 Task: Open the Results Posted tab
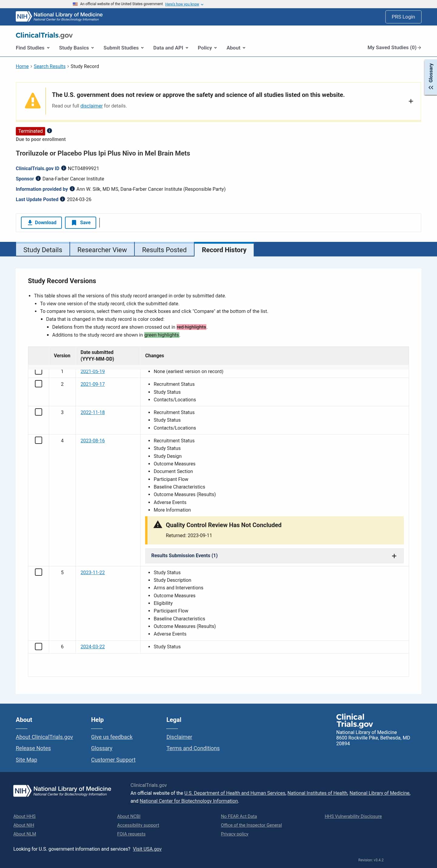click(x=164, y=250)
